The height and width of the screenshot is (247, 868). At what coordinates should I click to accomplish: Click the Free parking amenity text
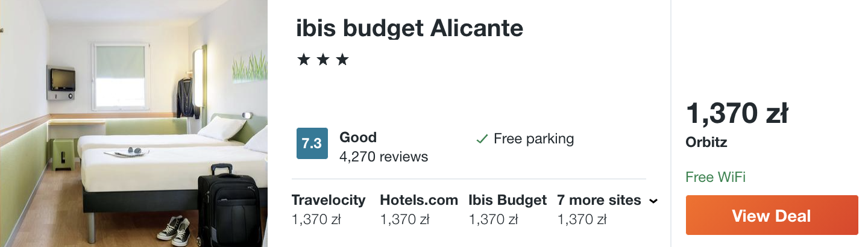pos(533,139)
